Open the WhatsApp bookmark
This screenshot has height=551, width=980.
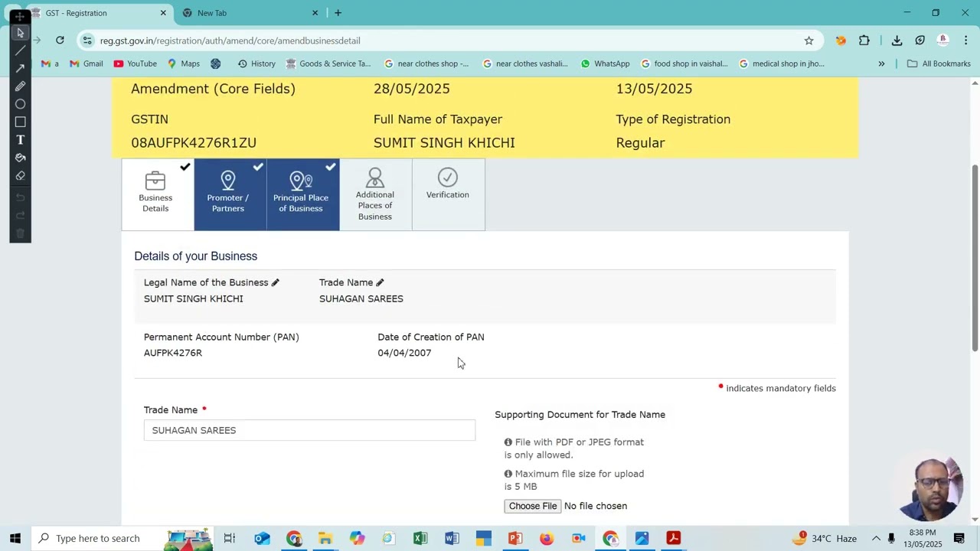tap(605, 64)
